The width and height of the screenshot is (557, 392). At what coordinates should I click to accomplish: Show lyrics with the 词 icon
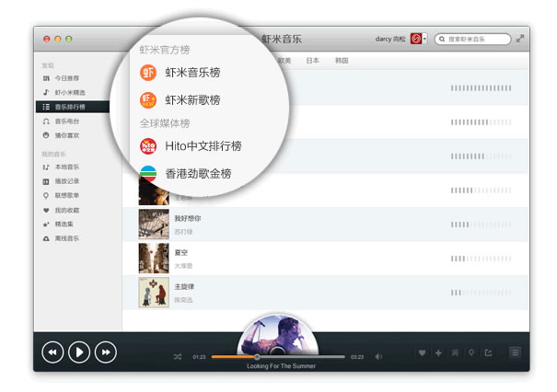pyautogui.click(x=455, y=352)
